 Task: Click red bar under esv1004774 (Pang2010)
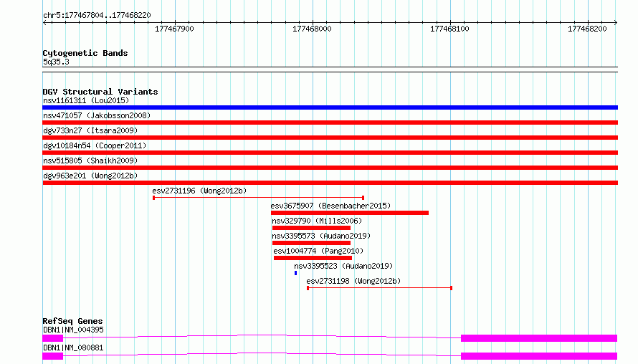pos(313,258)
